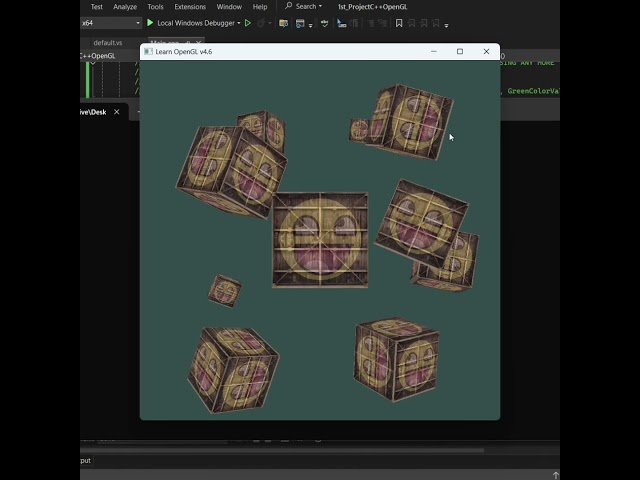Viewport: 640px width, 480px height.
Task: Expand the browser window icon's dropdown arrow
Action: click(311, 25)
